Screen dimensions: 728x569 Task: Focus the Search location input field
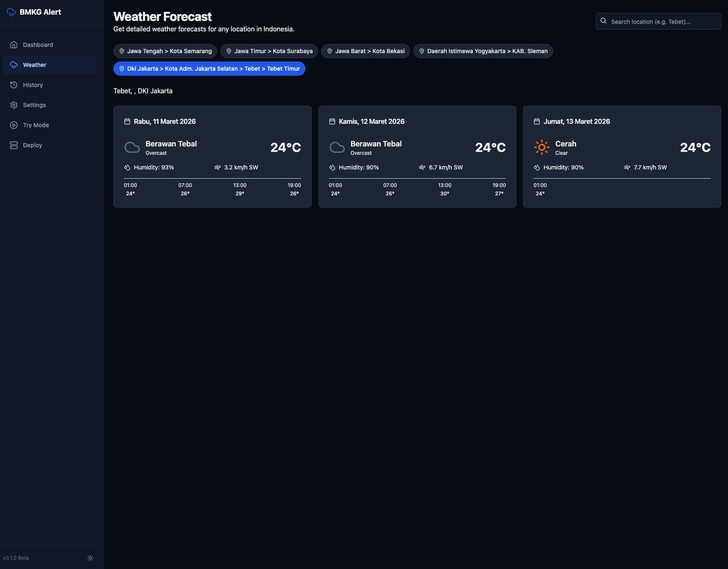click(658, 21)
